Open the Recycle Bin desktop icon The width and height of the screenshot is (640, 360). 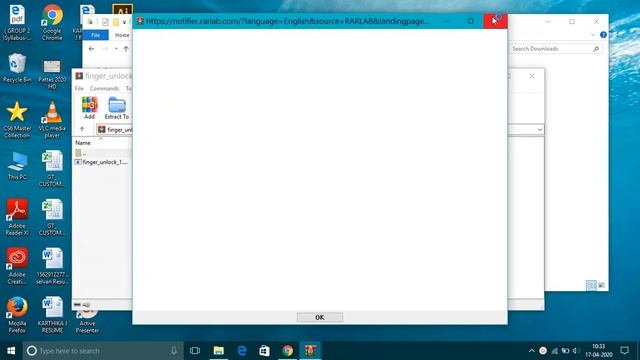17,68
